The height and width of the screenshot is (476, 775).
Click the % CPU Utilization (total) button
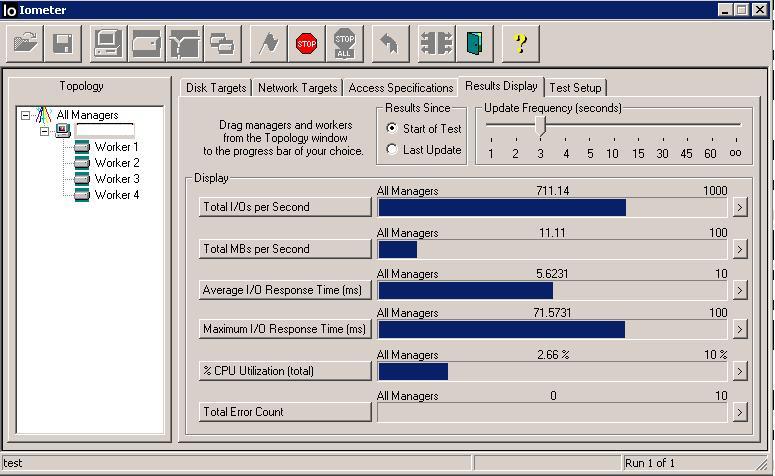click(285, 371)
